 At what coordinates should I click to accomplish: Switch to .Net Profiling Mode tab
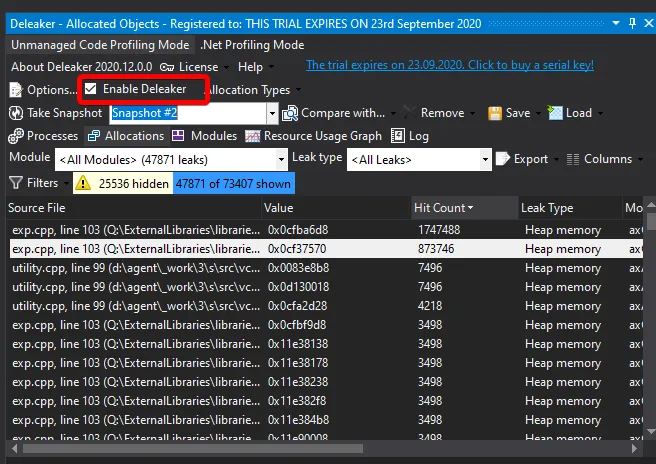[x=252, y=45]
